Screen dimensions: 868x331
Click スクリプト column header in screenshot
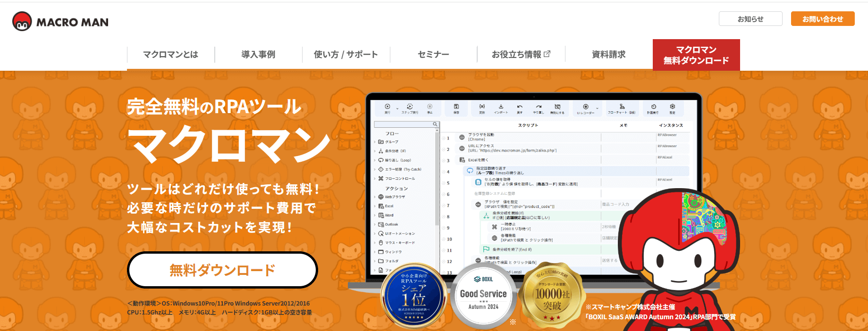coord(528,125)
